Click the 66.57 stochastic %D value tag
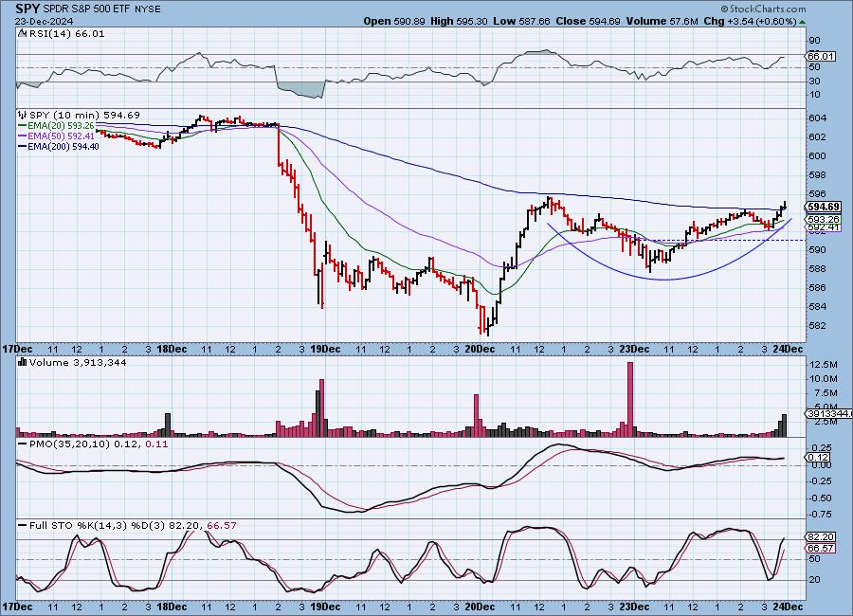This screenshot has width=853, height=616. tap(821, 548)
